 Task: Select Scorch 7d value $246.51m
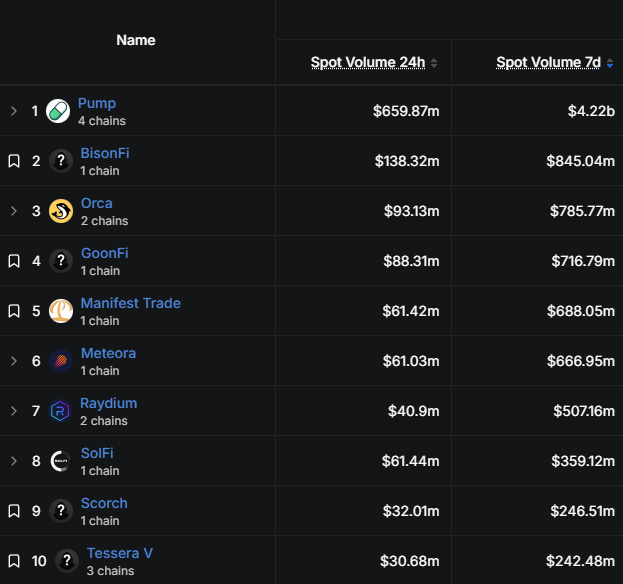[582, 511]
